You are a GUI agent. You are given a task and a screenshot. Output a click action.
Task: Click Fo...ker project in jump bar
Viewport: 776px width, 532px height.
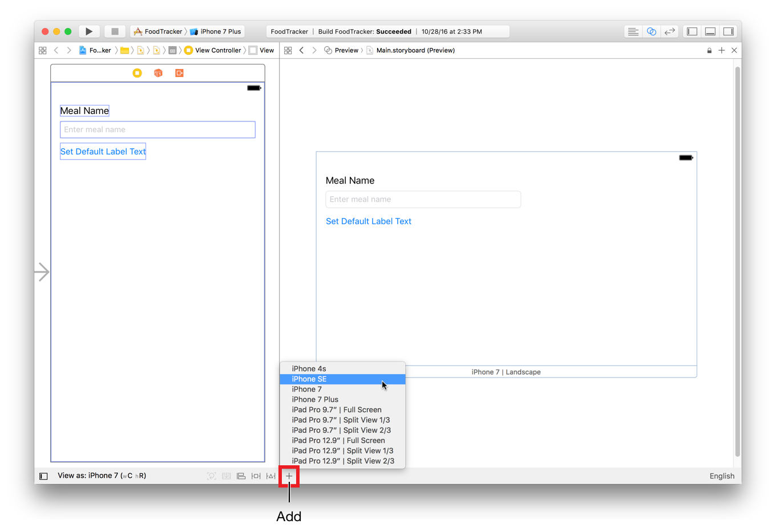95,50
